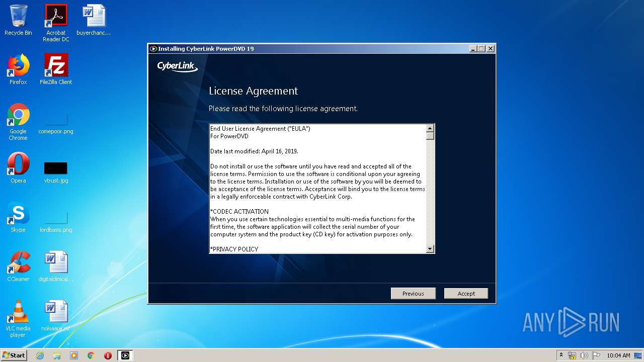Select the digitalclinical Word document icon
The width and height of the screenshot is (644, 362).
point(56,266)
